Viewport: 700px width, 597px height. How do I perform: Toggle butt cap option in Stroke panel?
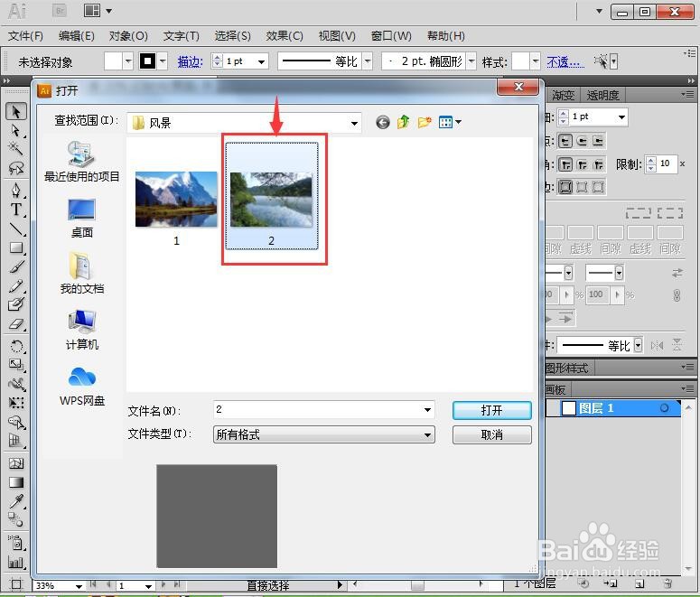(x=565, y=142)
